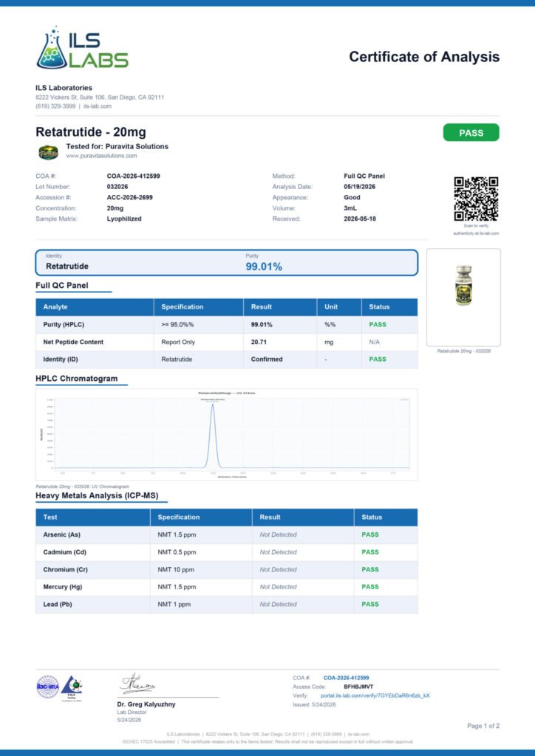The height and width of the screenshot is (756, 535).
Task: Click the vial caption 'Retatrutide 20mg - 032026'
Action: [x=463, y=351]
